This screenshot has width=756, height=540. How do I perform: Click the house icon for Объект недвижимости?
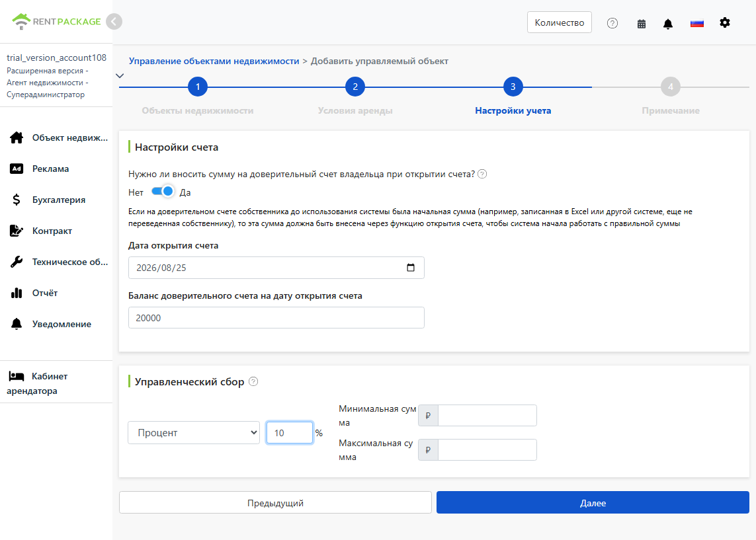tap(17, 137)
